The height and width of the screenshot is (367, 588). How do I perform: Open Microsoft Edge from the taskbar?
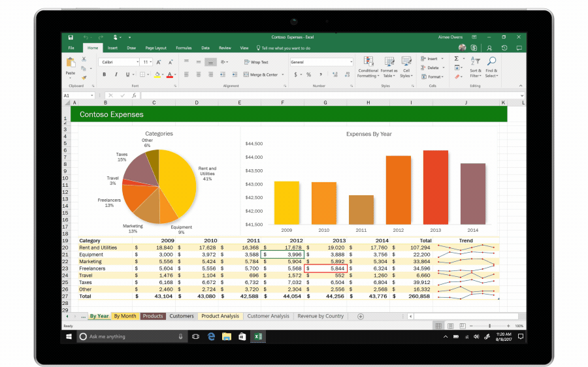tap(212, 336)
